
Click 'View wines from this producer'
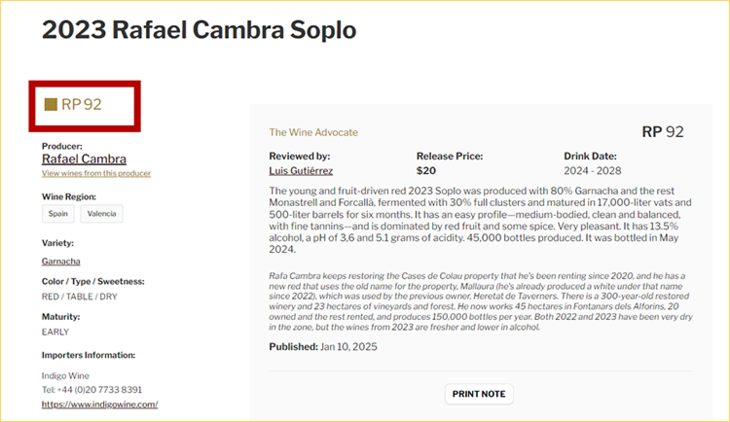(96, 173)
